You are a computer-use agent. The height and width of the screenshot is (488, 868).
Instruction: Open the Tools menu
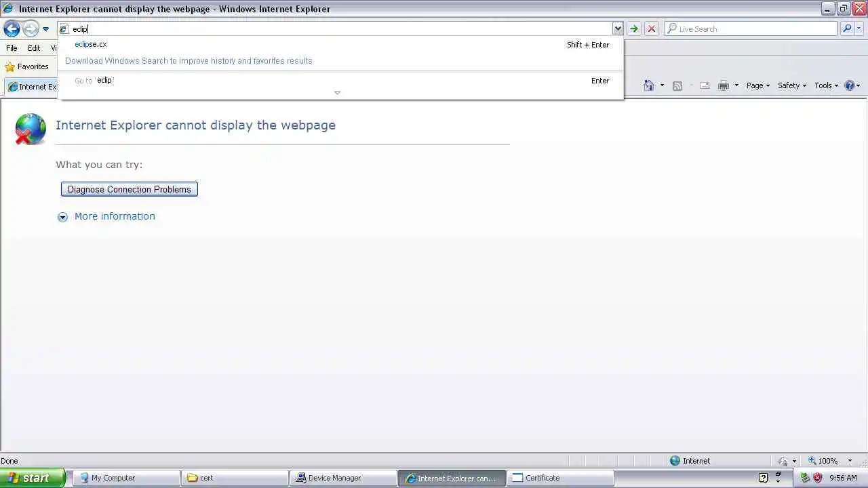827,85
